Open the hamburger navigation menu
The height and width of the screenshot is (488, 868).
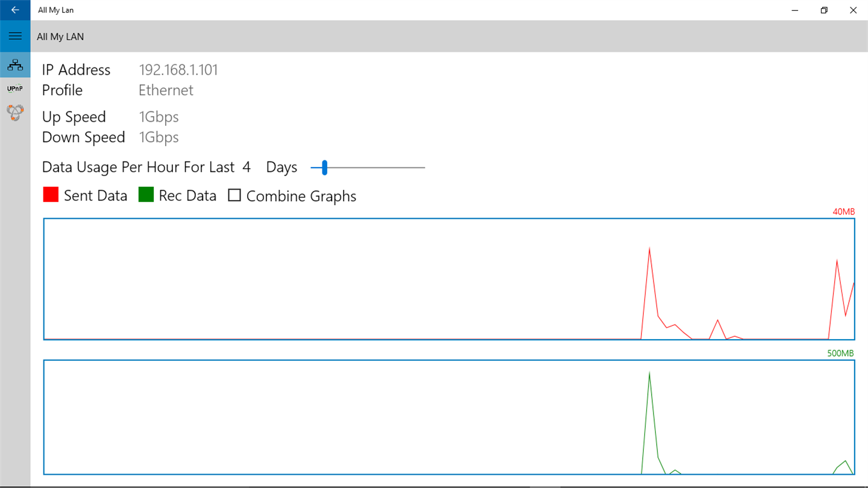click(15, 36)
